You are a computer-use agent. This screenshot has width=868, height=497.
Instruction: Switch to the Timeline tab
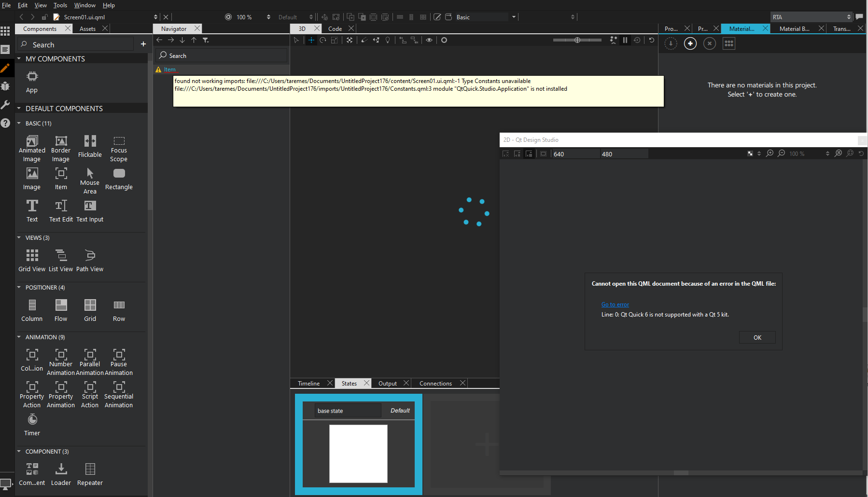308,383
